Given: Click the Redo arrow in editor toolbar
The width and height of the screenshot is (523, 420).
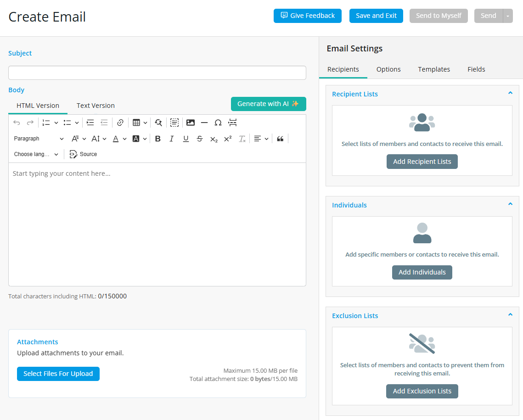Looking at the screenshot, I should pyautogui.click(x=30, y=123).
